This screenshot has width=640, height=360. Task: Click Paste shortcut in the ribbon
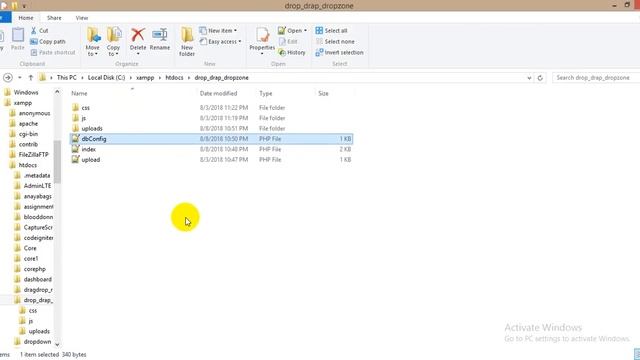(x=53, y=53)
